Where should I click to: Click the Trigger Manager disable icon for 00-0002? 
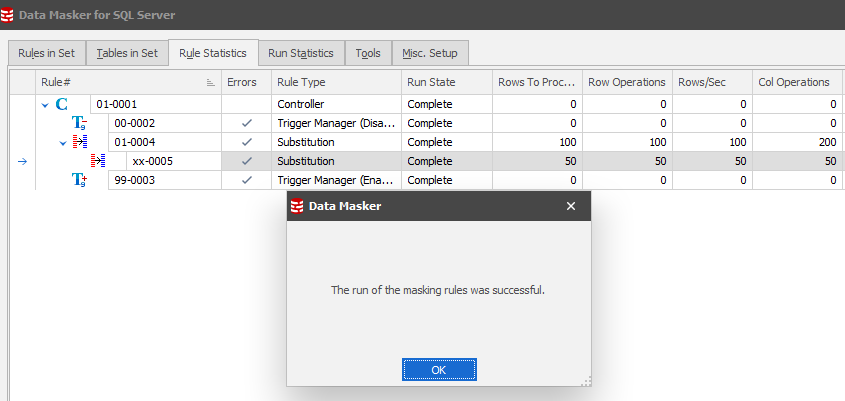click(79, 123)
